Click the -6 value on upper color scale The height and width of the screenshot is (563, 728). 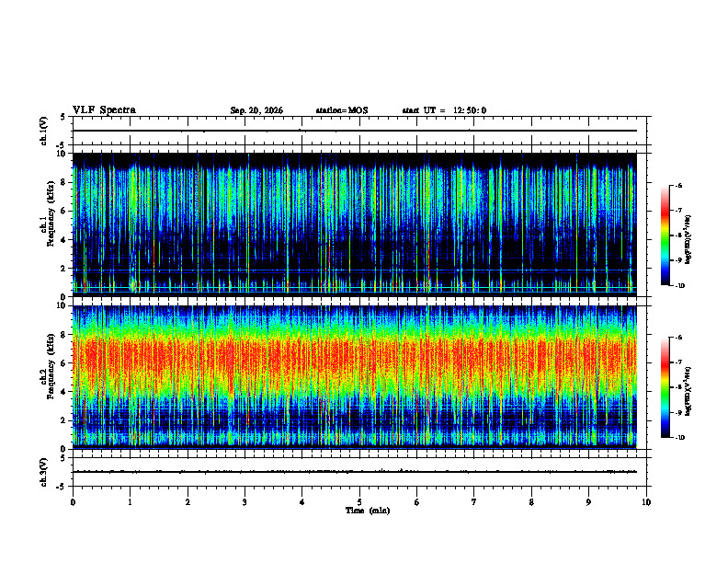point(678,185)
